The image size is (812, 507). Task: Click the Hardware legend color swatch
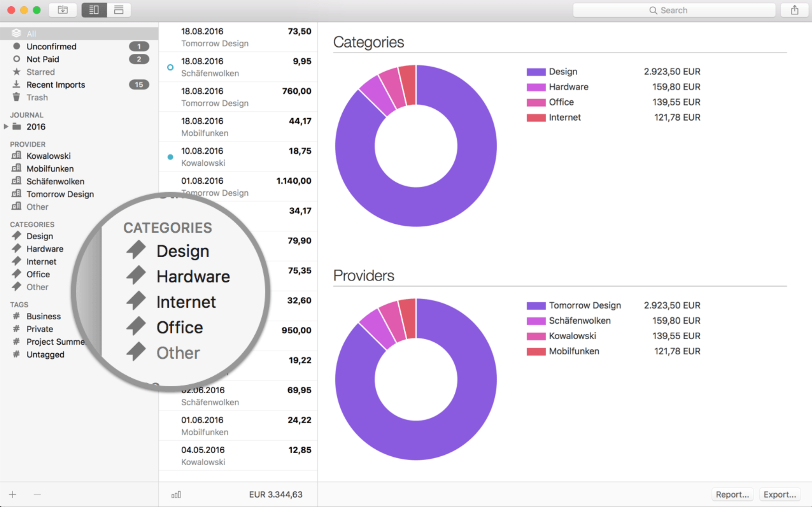click(x=536, y=87)
